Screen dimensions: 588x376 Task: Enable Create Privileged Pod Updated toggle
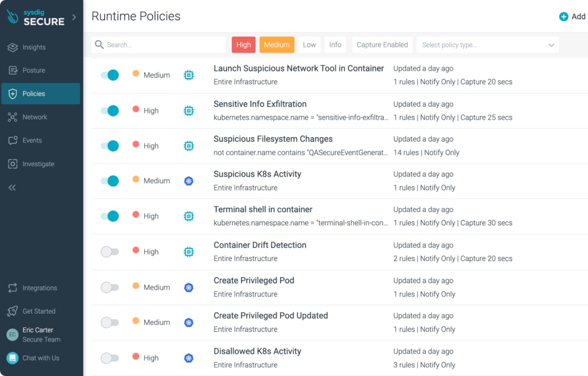pyautogui.click(x=110, y=322)
